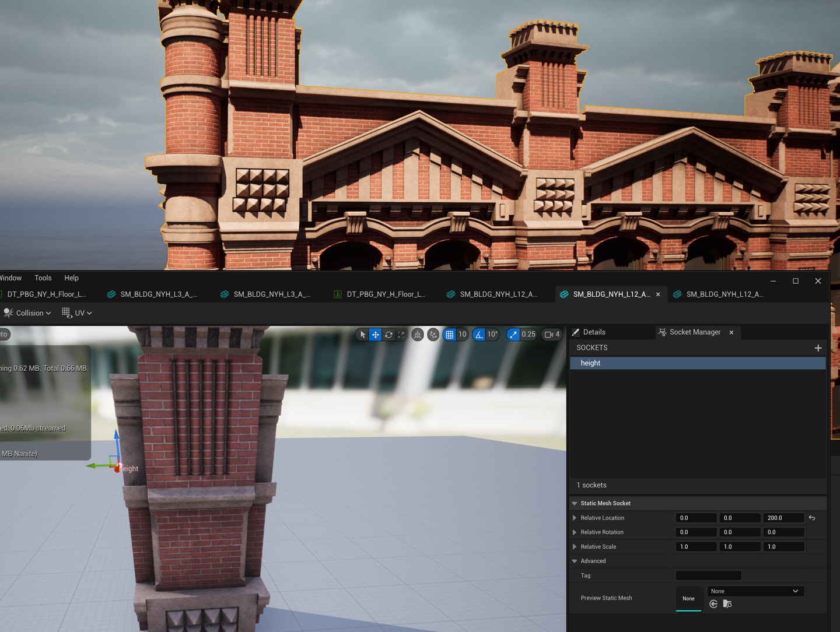Add a new socket with plus icon
Viewport: 840px width, 632px height.
[818, 348]
